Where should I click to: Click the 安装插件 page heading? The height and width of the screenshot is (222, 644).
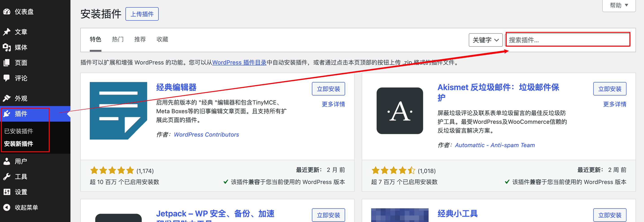click(101, 14)
